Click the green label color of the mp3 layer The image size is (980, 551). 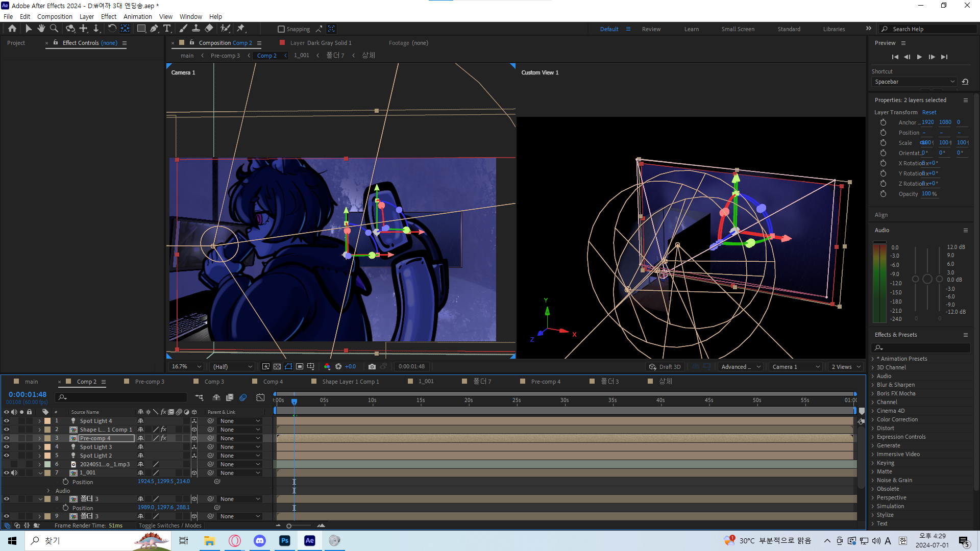(x=47, y=464)
